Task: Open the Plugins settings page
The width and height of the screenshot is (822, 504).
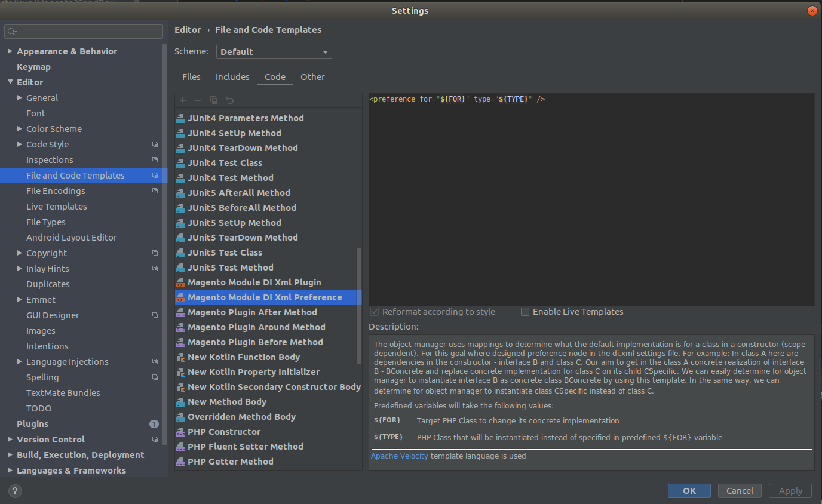Action: (x=32, y=424)
